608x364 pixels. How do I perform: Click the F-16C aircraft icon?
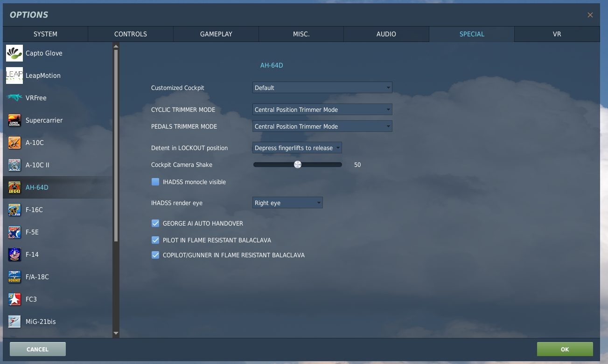(x=14, y=210)
